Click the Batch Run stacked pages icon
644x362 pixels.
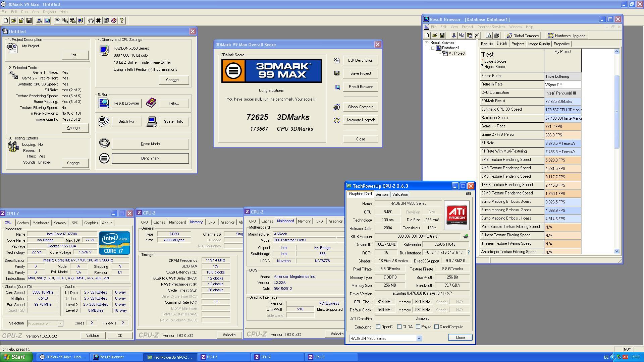[x=104, y=121]
